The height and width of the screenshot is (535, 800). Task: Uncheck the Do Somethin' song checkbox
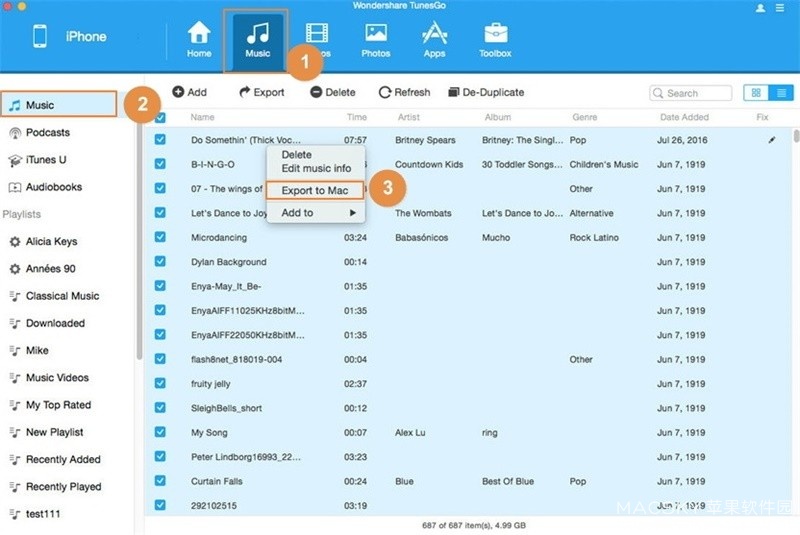(x=160, y=139)
